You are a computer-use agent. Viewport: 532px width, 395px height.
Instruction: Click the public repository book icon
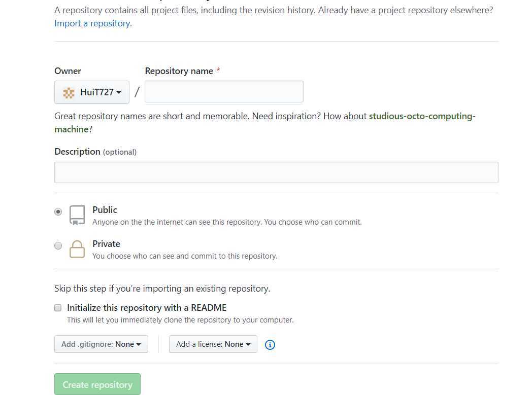[x=77, y=215]
